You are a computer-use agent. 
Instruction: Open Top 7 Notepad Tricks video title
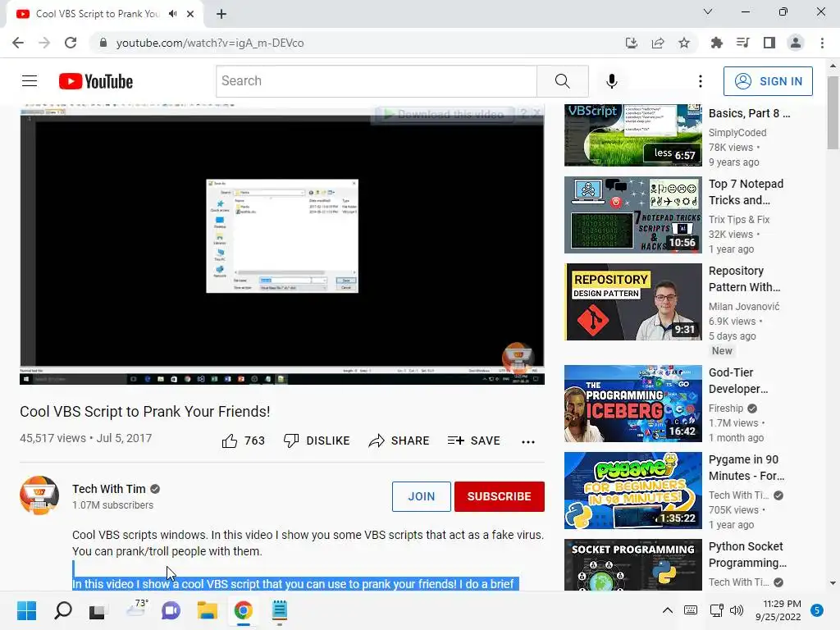746,192
